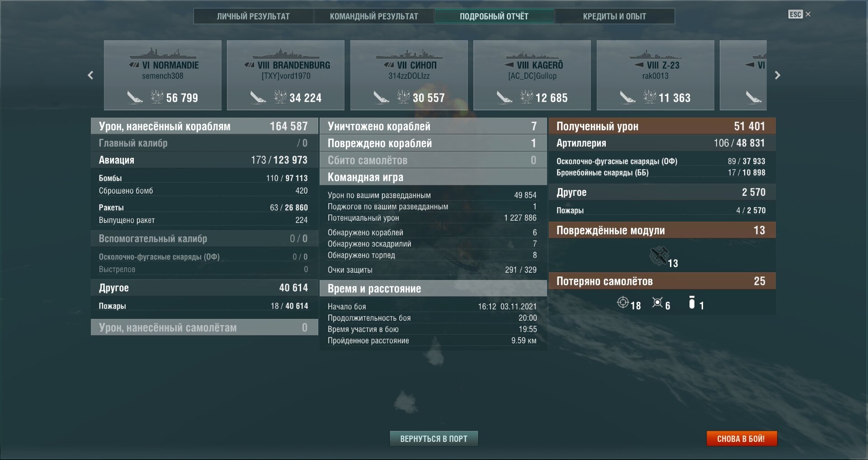Open the Командный результат tab
Screen dimensions: 868x460
[374, 16]
